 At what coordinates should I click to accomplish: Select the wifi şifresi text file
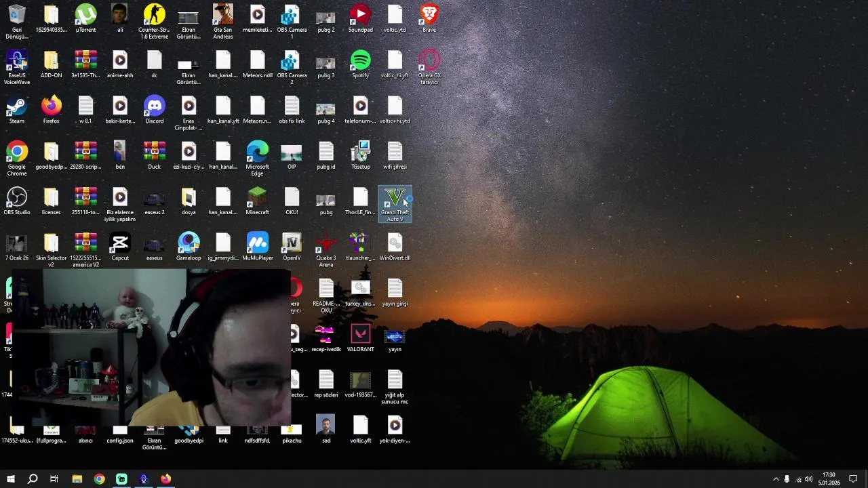pos(395,155)
